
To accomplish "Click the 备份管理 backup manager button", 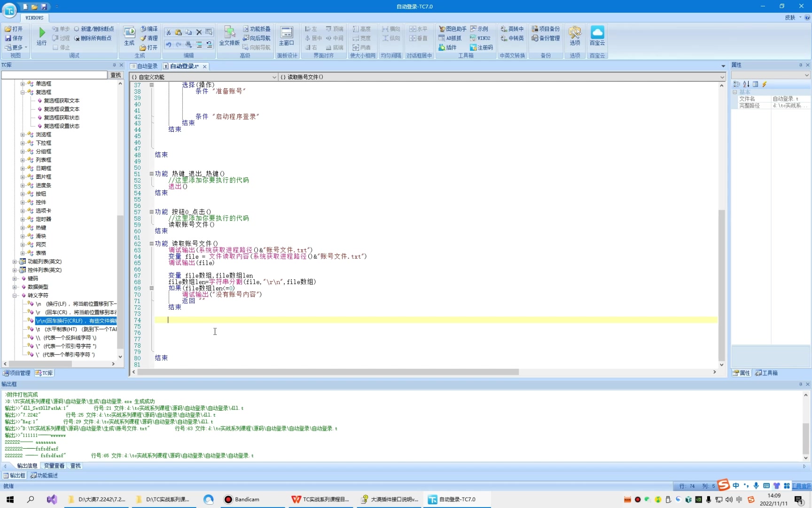I will (x=546, y=38).
